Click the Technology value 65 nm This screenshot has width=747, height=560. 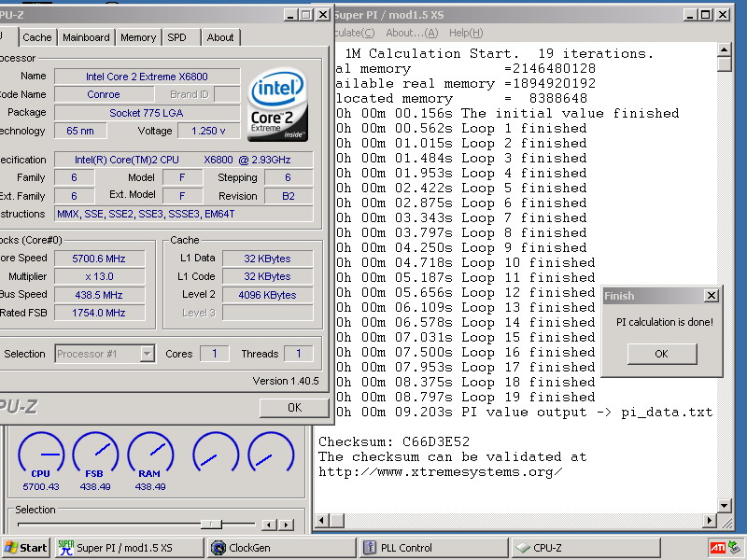(80, 131)
